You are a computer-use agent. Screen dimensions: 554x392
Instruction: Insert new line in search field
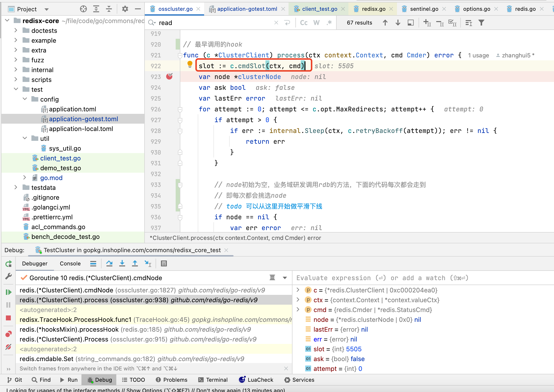click(x=287, y=23)
